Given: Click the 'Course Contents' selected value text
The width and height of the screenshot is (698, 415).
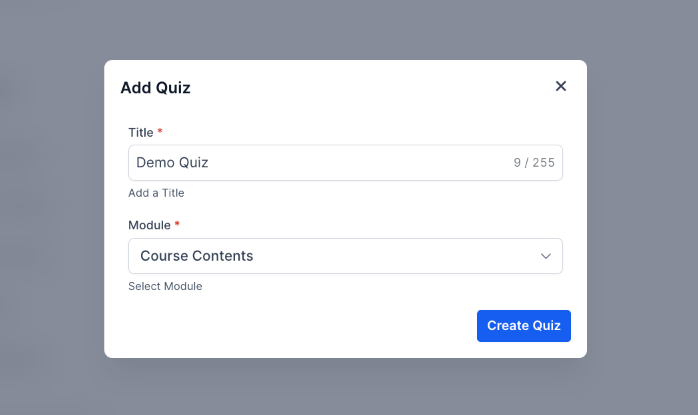Looking at the screenshot, I should coord(197,256).
